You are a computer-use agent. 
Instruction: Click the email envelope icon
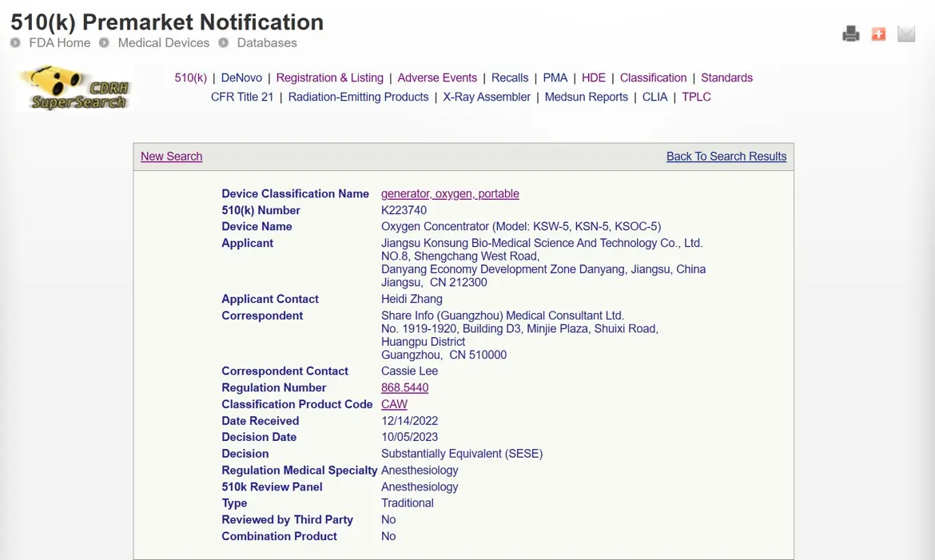coord(905,34)
